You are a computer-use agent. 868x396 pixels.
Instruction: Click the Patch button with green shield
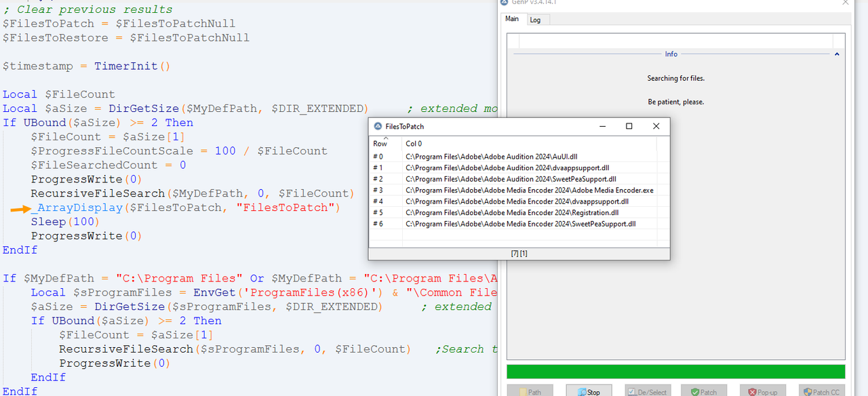coord(705,391)
